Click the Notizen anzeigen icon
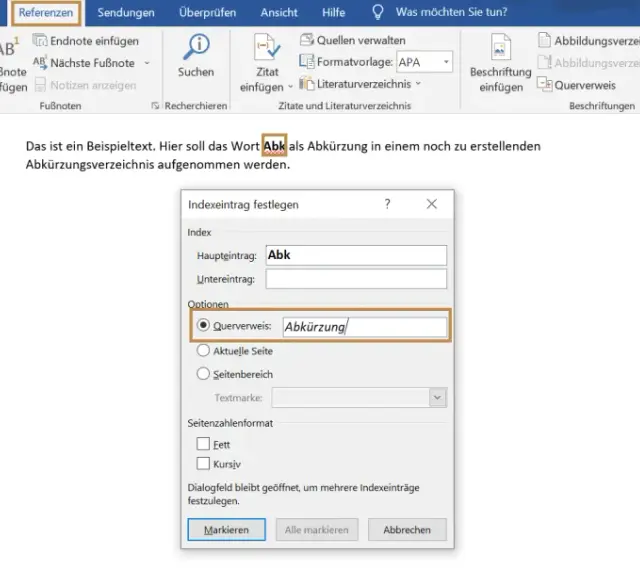This screenshot has height=570, width=640. [x=40, y=85]
